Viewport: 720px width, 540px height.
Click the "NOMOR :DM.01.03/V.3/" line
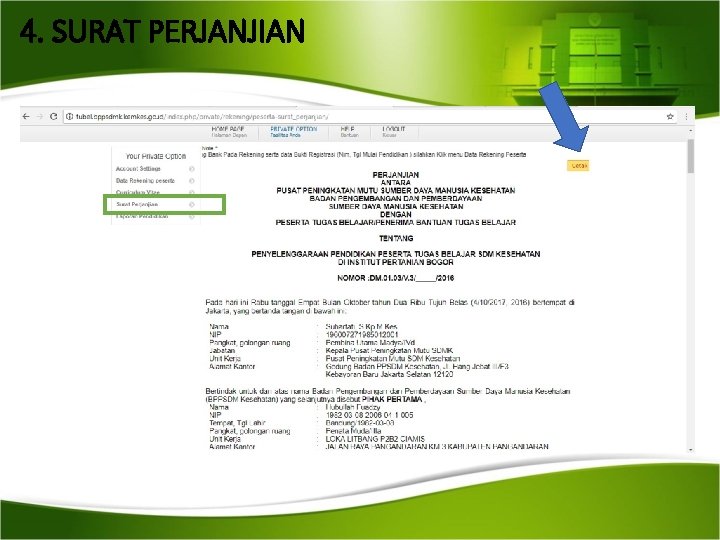click(395, 278)
